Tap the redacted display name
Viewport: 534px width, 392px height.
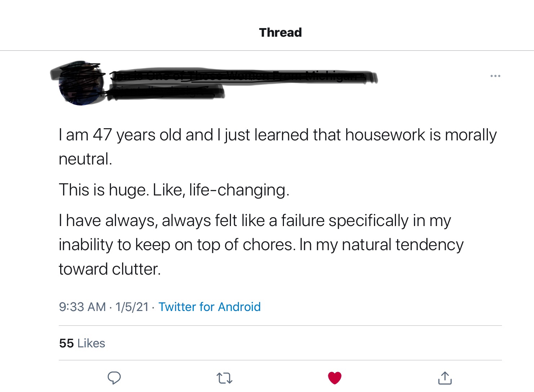click(x=241, y=77)
